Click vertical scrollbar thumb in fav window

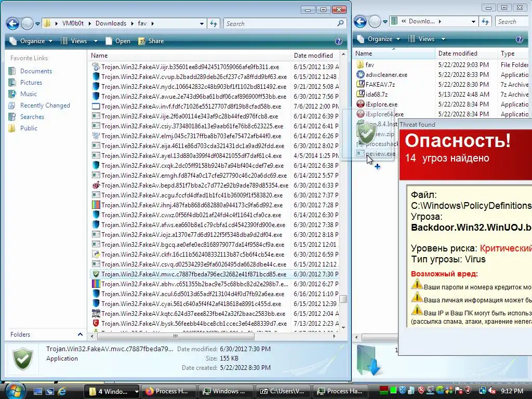[x=343, y=299]
